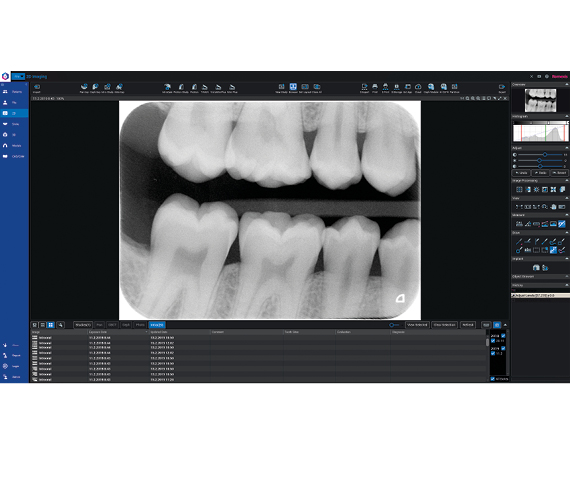Image resolution: width=570 pixels, height=500 pixels.
Task: Click the highlighted blue tool in Draw panel
Action: tap(553, 250)
